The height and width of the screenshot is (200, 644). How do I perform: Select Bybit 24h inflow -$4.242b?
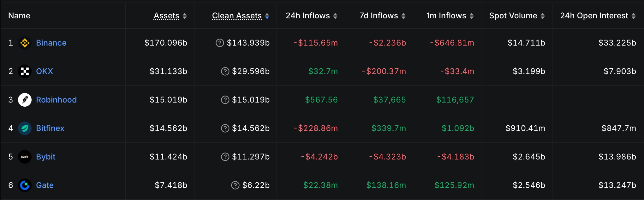(319, 157)
